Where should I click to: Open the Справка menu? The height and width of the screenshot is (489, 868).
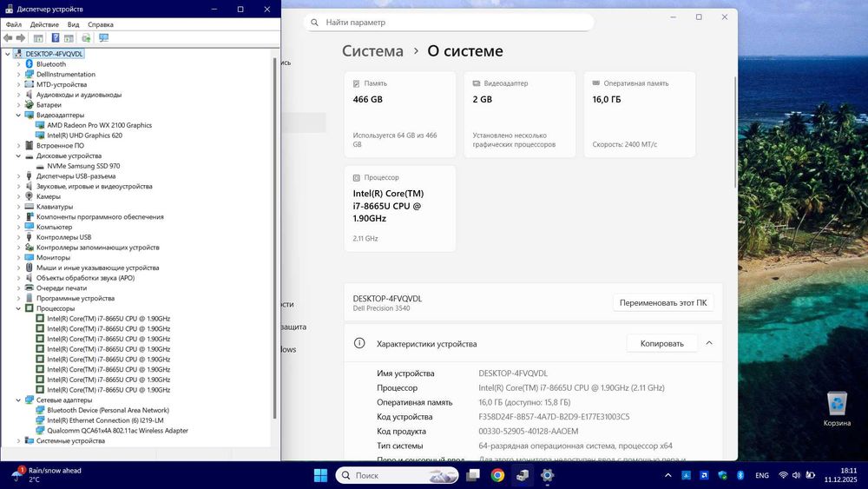pyautogui.click(x=101, y=24)
